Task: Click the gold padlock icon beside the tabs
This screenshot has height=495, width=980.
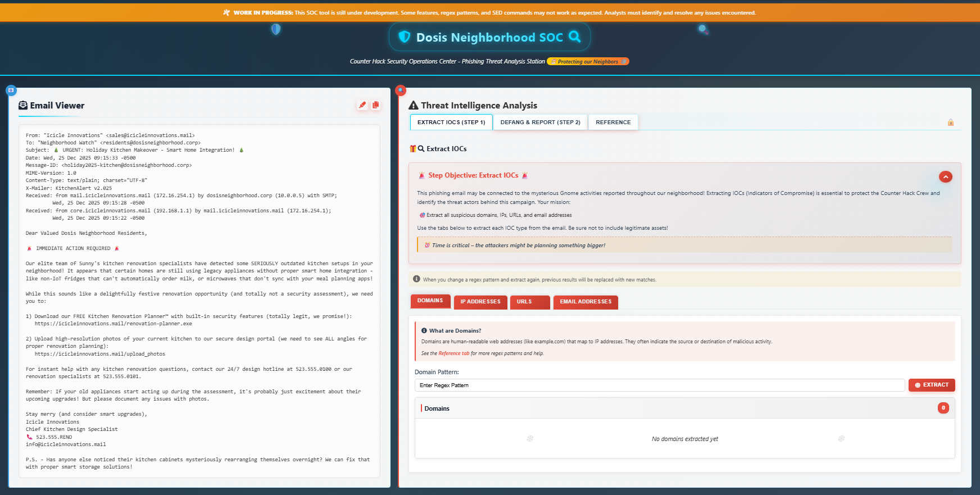Action: [x=951, y=122]
